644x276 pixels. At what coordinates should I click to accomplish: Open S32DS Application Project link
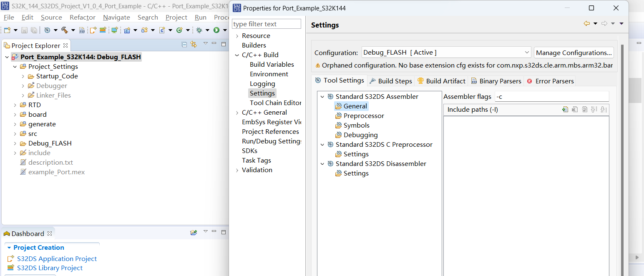pos(56,258)
